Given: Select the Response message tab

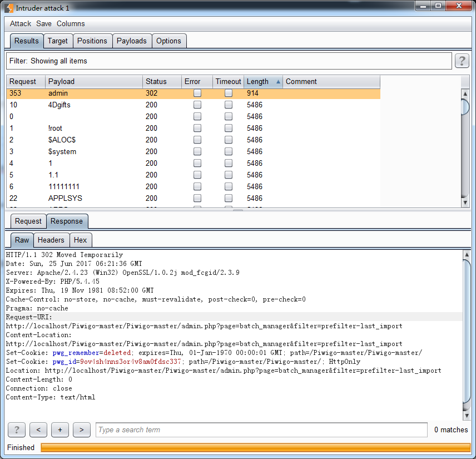Looking at the screenshot, I should click(67, 221).
